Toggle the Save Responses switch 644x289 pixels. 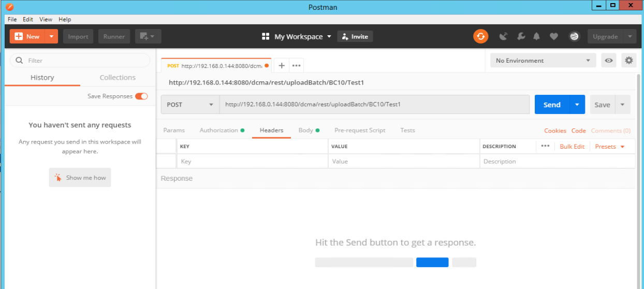click(x=141, y=96)
